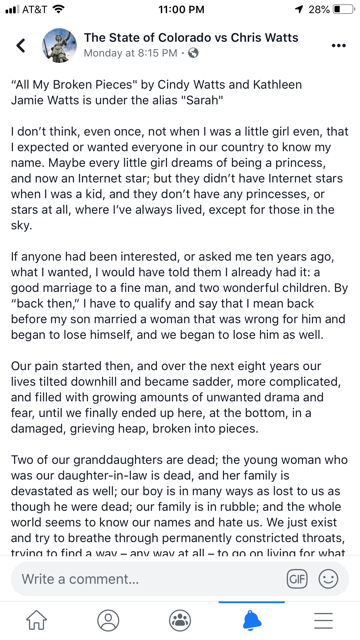This screenshot has height=640, width=360.
Task: Select the Notifications bell tab
Action: (x=252, y=620)
